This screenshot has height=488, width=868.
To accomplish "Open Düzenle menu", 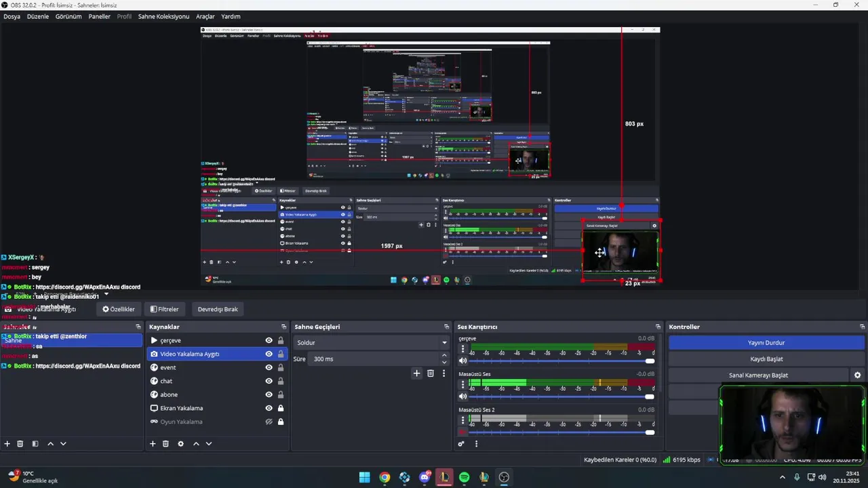I will tap(38, 16).
